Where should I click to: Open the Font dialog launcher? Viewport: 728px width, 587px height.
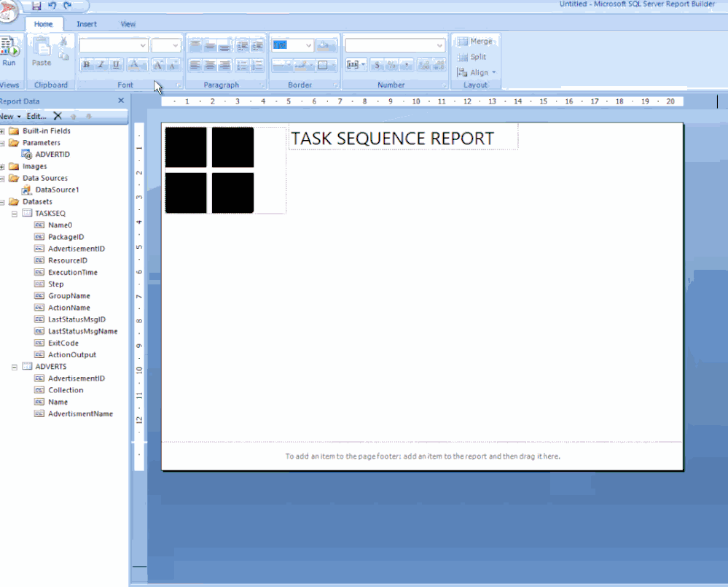[x=179, y=85]
